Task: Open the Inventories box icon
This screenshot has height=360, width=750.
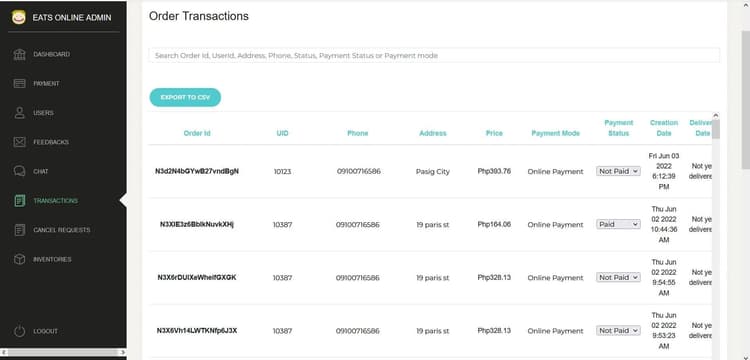Action: click(x=20, y=259)
